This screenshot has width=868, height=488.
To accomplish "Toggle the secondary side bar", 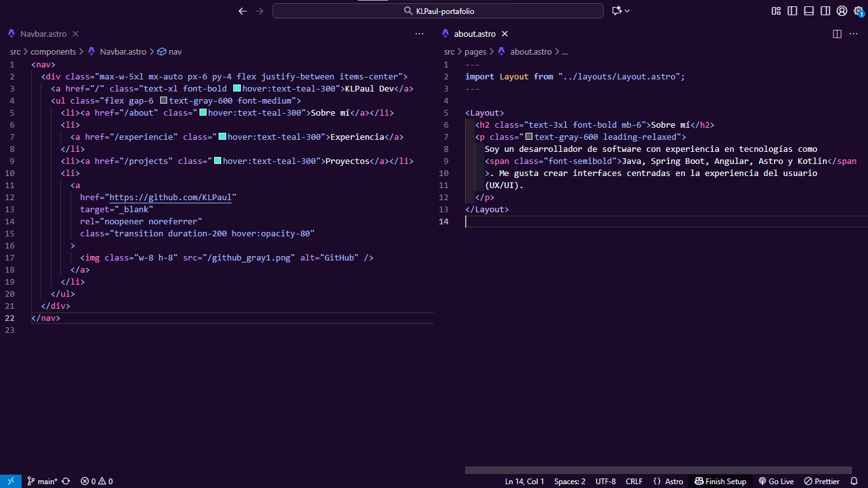I will click(825, 11).
